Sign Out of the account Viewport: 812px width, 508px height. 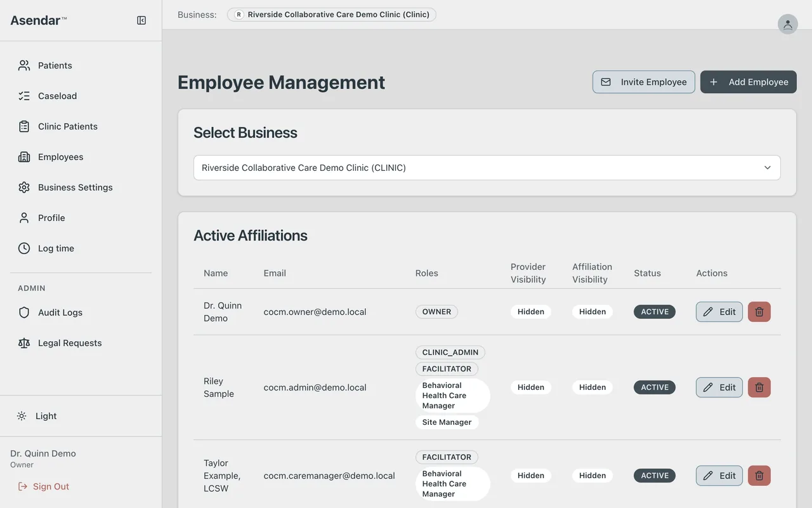(44, 486)
